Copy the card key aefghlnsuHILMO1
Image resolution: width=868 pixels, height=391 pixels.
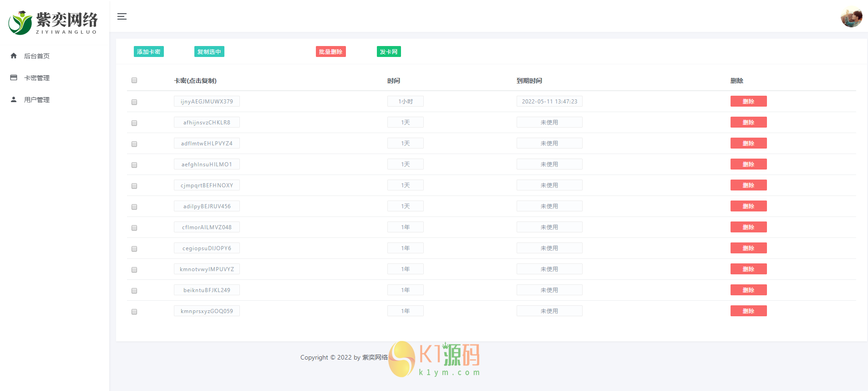[207, 164]
